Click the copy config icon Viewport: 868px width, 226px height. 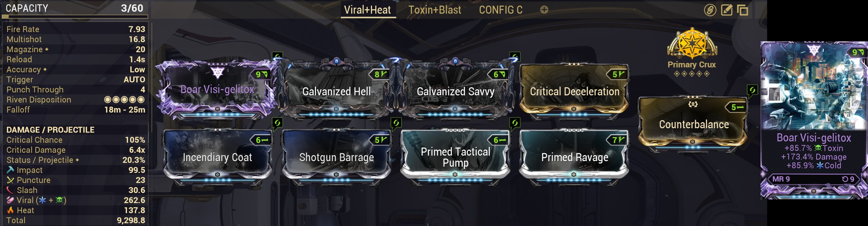pyautogui.click(x=743, y=10)
